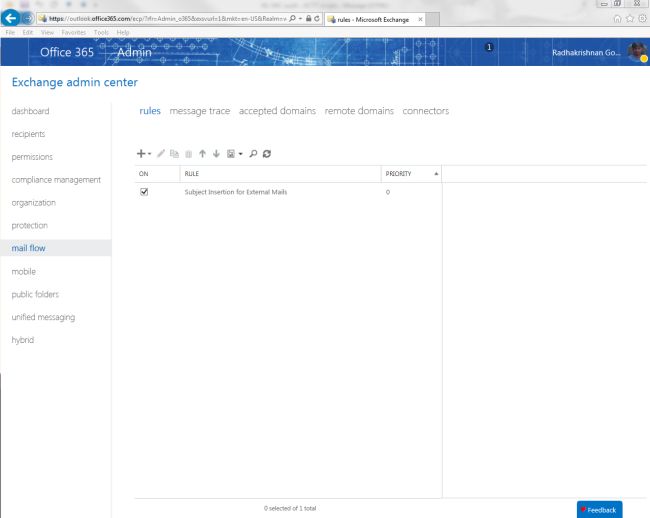Open the browser Tools menu
650x518 pixels.
(101, 32)
